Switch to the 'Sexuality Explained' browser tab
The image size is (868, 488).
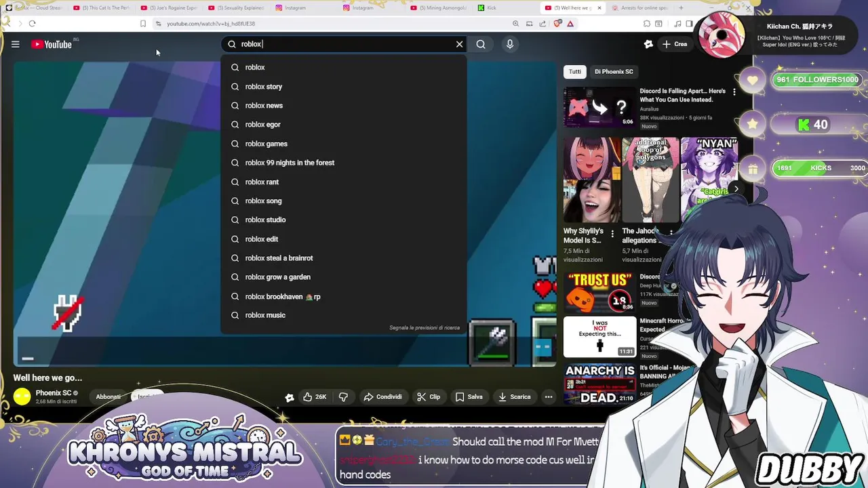coord(237,7)
